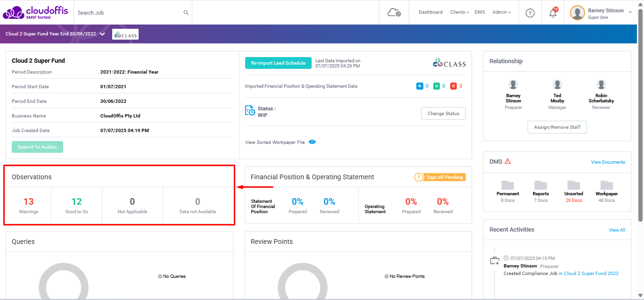Click the Sign off Pending exclamation icon
This screenshot has height=300, width=644.
pos(419,177)
